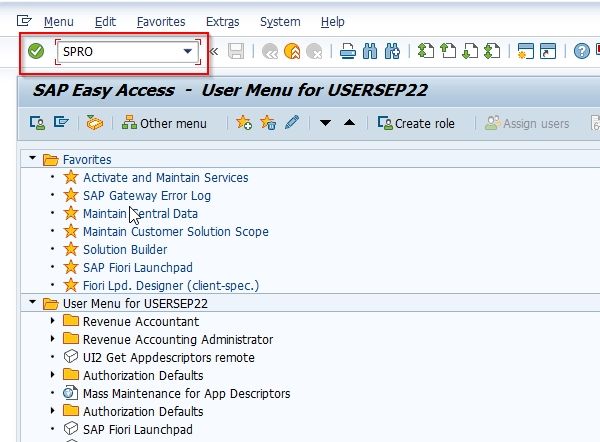600x442 pixels.
Task: Click the Favorites folder label
Action: tap(87, 160)
